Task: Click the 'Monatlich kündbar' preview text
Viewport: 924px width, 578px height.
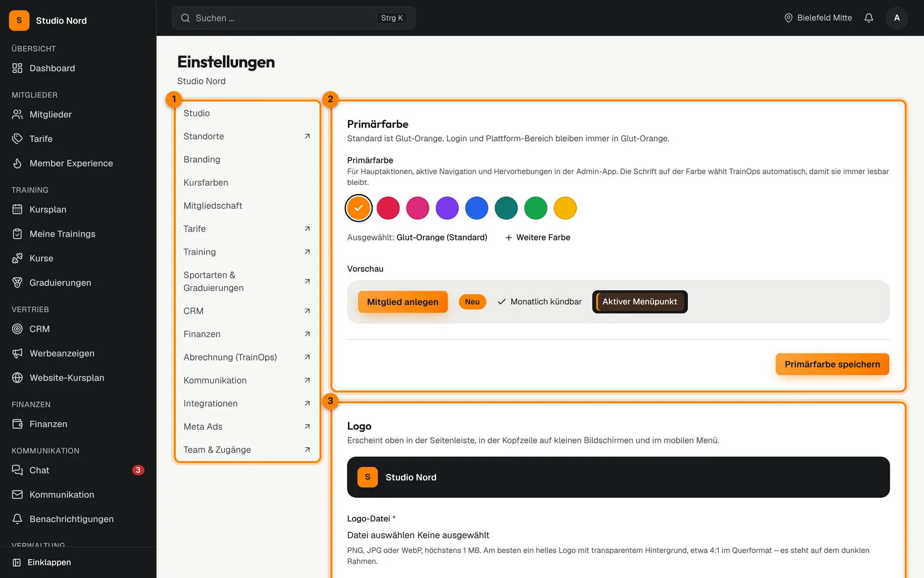Action: pos(546,302)
